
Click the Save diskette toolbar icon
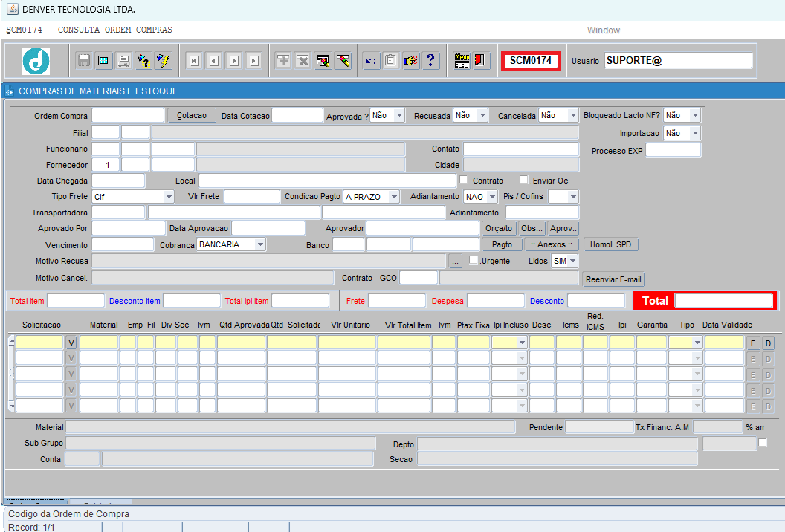coord(84,61)
